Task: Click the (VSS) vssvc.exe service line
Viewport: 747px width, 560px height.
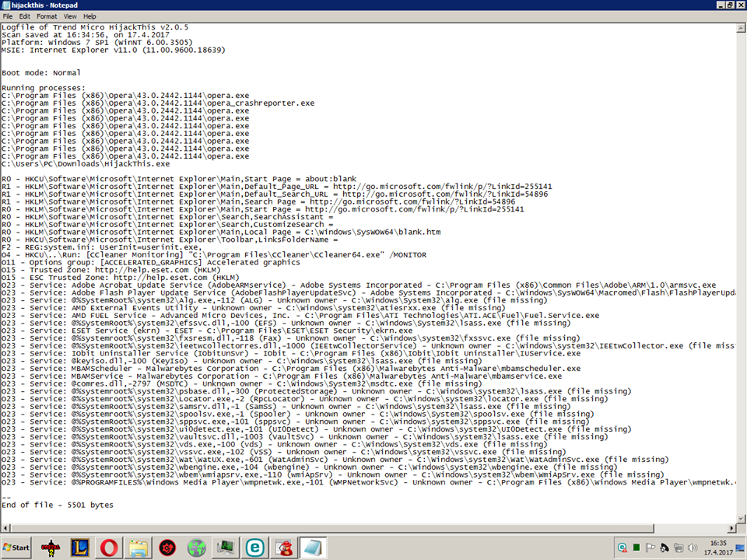Action: pos(284,453)
